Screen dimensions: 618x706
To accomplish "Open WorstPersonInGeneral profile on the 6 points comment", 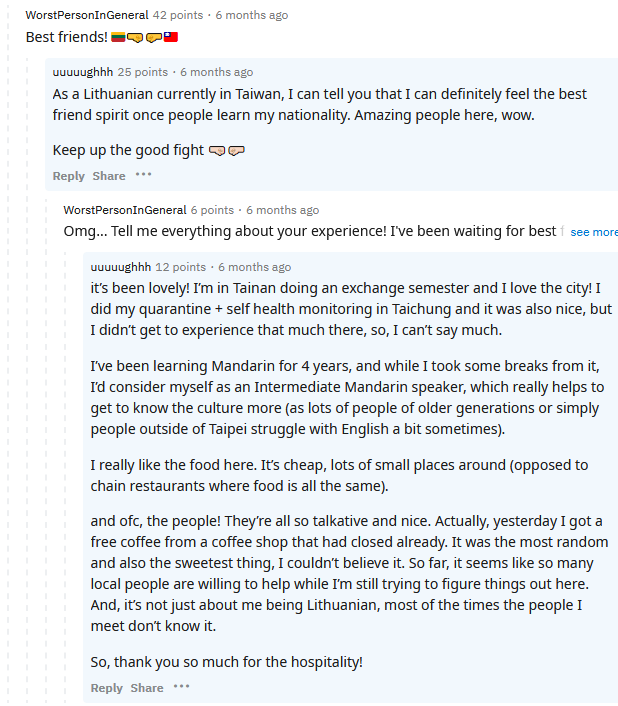I will click(125, 210).
